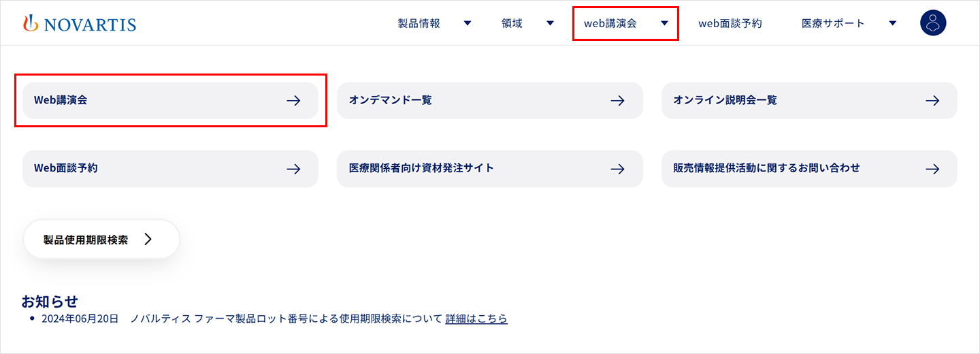Select web面談予約 in the top navigation
Viewport: 980px width, 354px height.
click(730, 23)
